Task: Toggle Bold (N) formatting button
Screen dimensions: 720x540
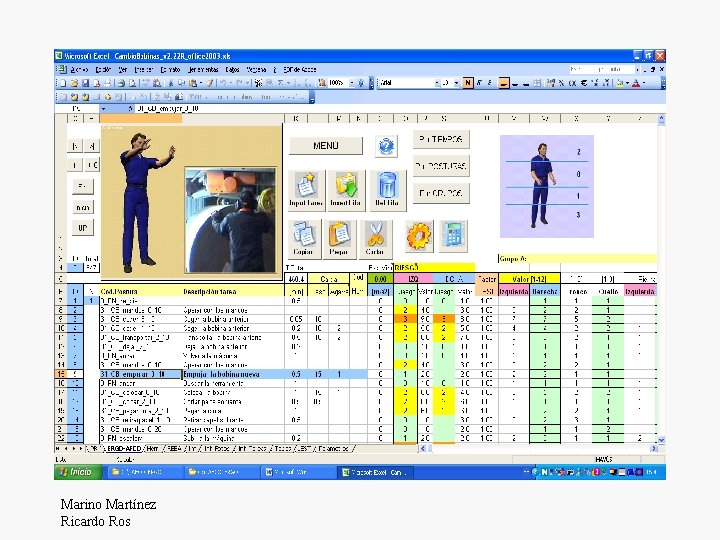Action: (468, 83)
